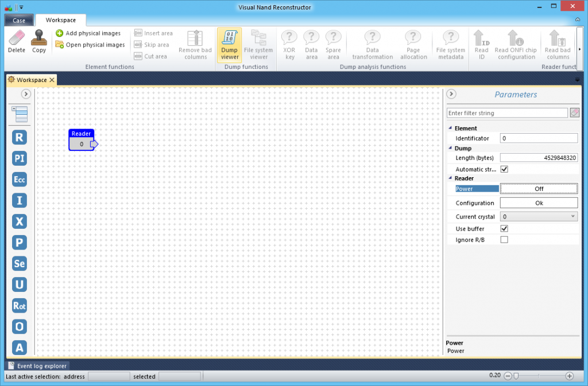The height and width of the screenshot is (386, 588).
Task: Open physical images from folder
Action: 90,45
